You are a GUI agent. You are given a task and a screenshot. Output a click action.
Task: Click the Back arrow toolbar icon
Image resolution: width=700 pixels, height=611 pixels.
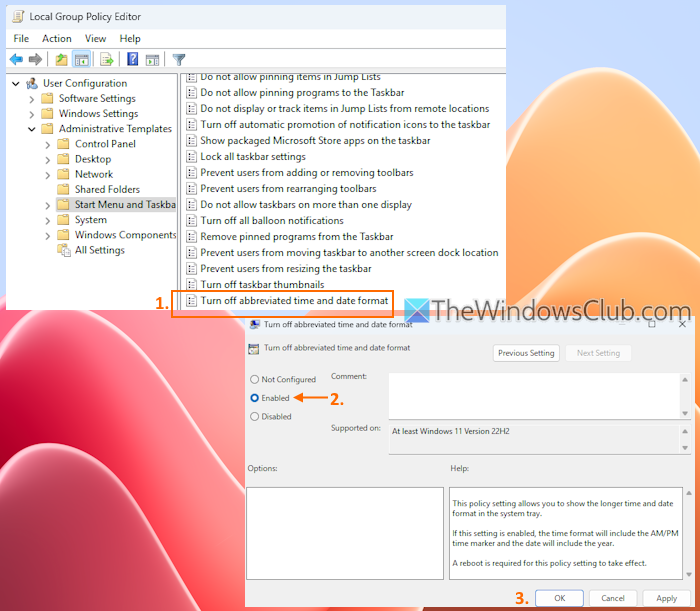pos(16,60)
